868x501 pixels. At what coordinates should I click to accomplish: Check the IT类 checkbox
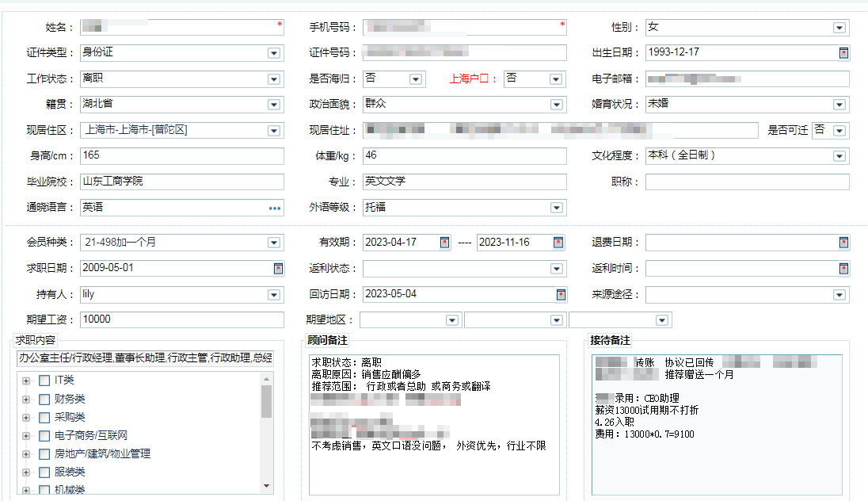[x=44, y=381]
